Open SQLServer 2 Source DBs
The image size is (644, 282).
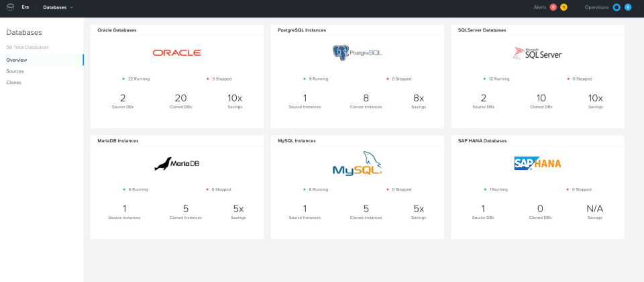click(484, 101)
